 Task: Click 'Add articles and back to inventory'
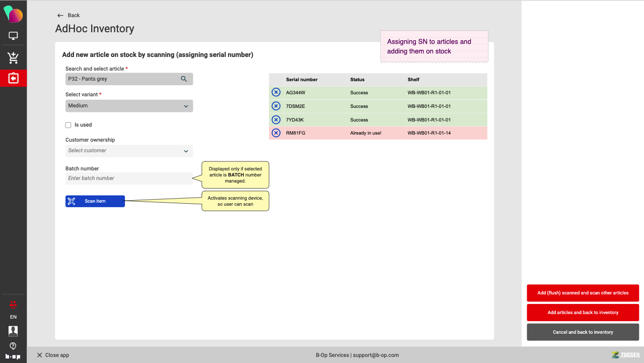tap(583, 313)
